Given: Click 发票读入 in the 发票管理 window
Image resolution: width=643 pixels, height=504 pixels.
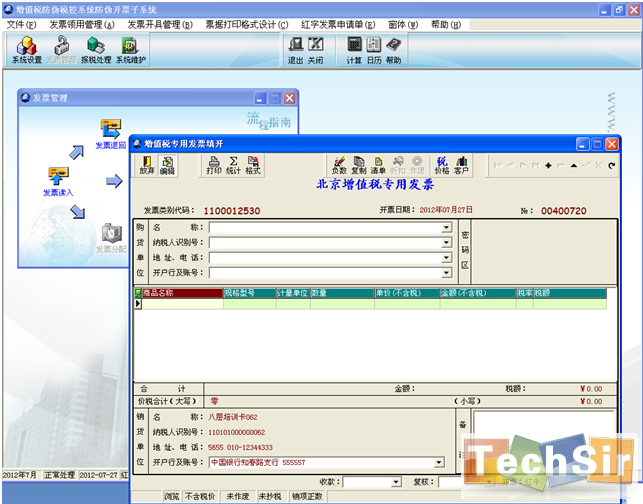Looking at the screenshot, I should 58,182.
